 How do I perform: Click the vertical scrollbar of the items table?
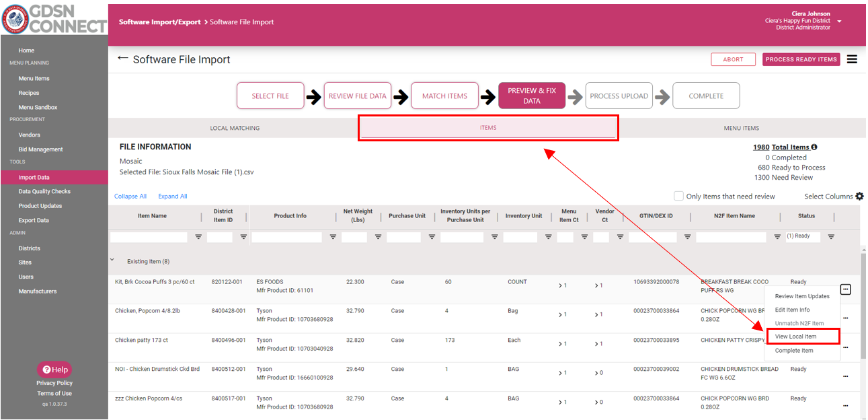(x=863, y=306)
